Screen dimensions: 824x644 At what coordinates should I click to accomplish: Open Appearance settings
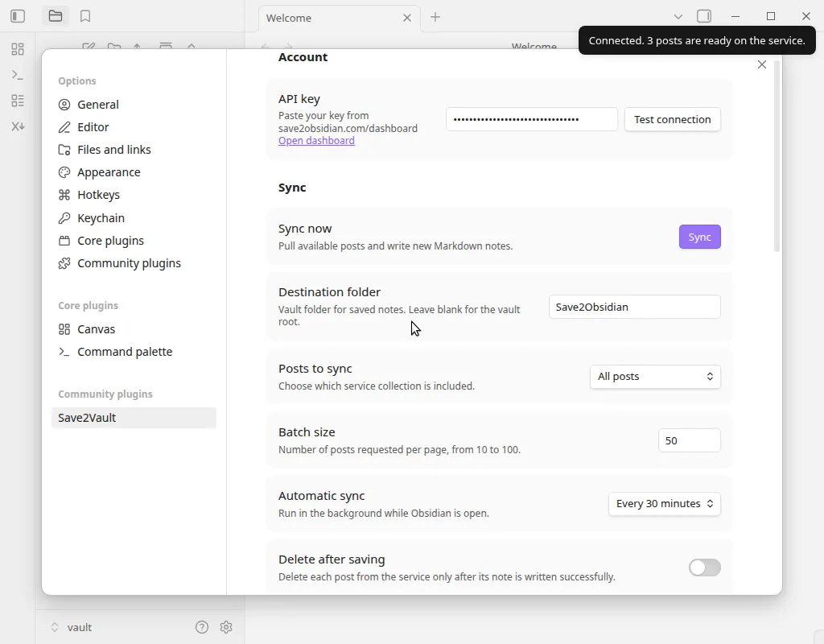pyautogui.click(x=134, y=172)
